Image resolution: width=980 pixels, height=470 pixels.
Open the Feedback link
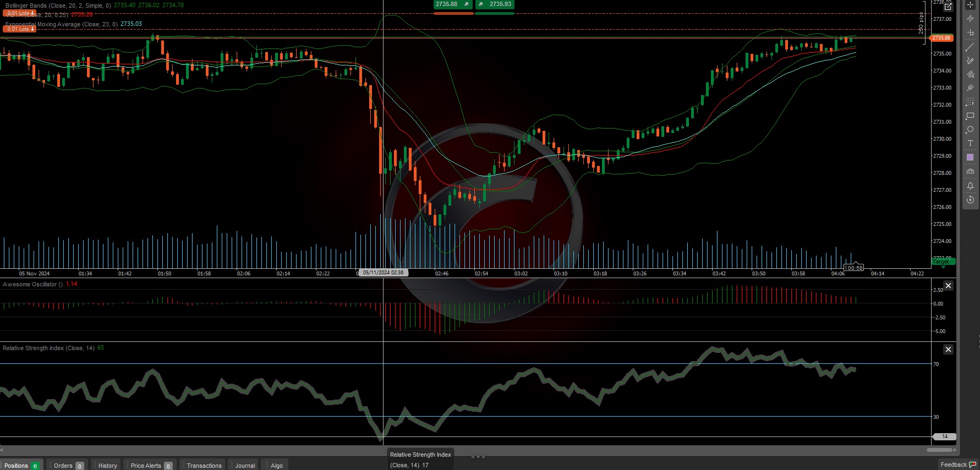tap(958, 465)
